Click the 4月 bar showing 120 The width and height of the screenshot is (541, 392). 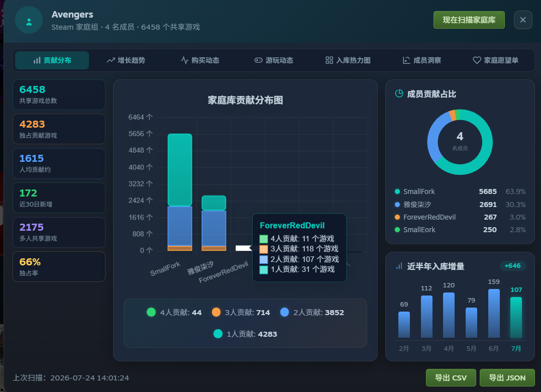click(x=449, y=315)
